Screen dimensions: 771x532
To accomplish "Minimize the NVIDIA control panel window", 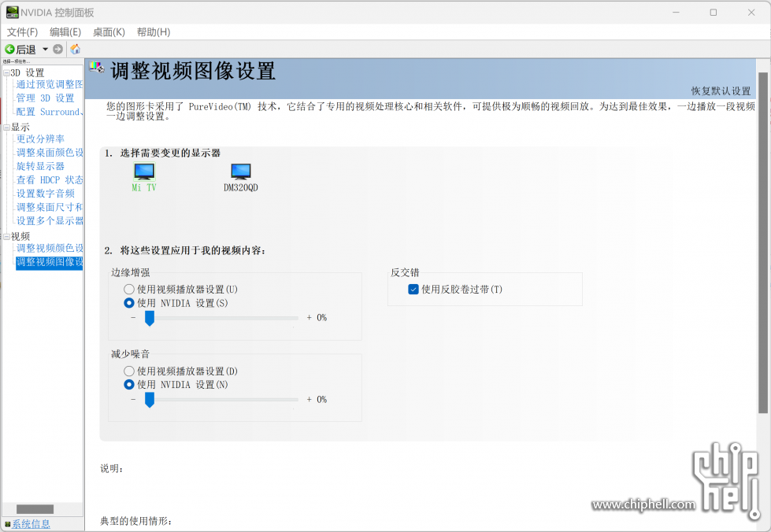I will [676, 13].
